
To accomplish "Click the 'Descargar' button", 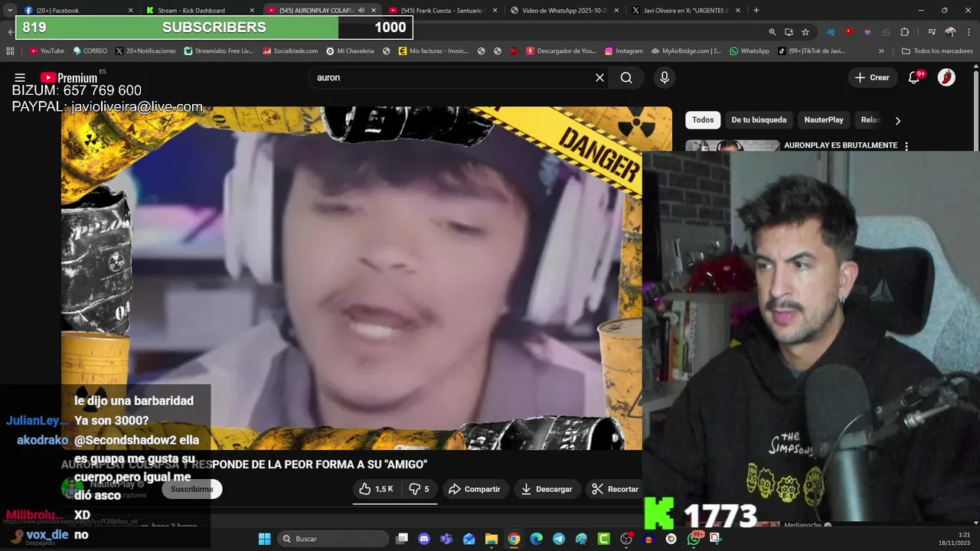I will [x=547, y=489].
